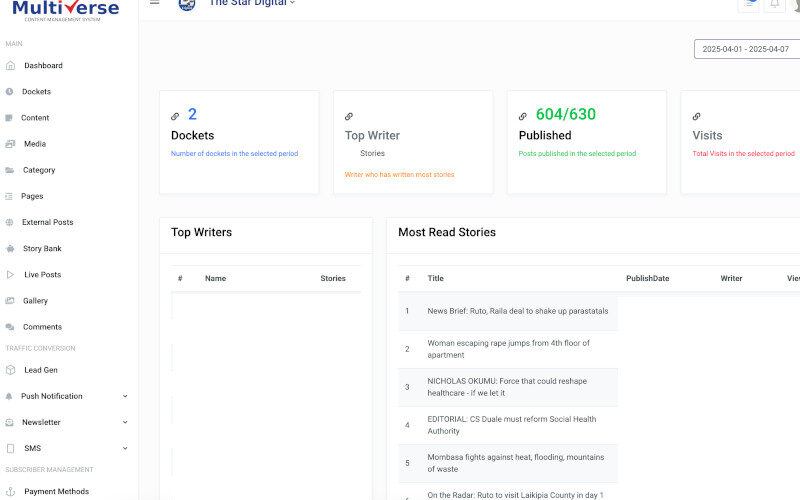800x500 pixels.
Task: Click the date range input field
Action: [x=746, y=49]
